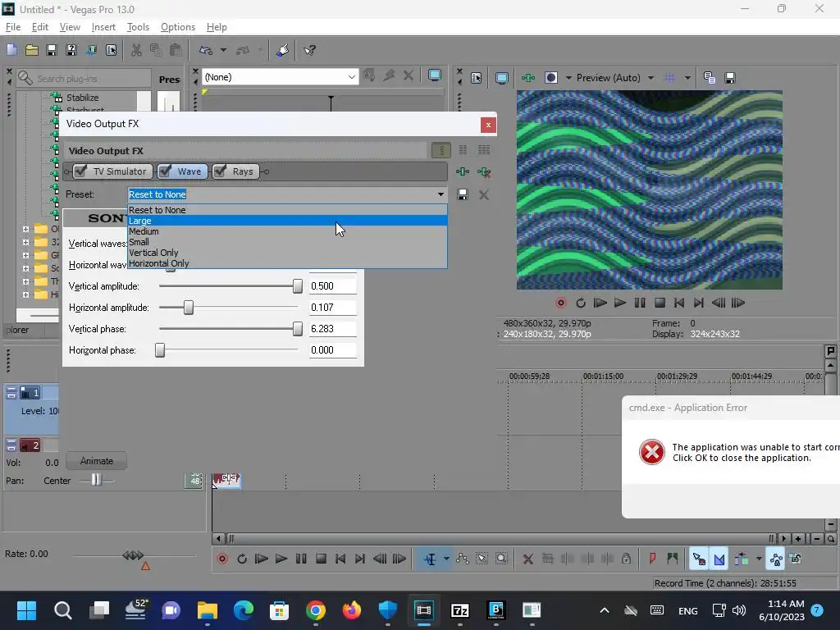Viewport: 840px width, 630px height.
Task: Click the Delete X icon in the bottom toolbar
Action: point(527,559)
